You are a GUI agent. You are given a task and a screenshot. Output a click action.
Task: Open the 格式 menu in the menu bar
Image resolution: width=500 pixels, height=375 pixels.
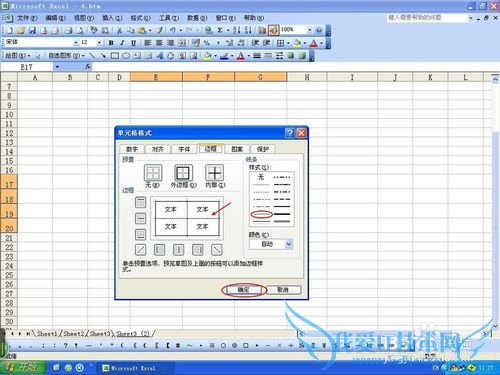pyautogui.click(x=140, y=18)
